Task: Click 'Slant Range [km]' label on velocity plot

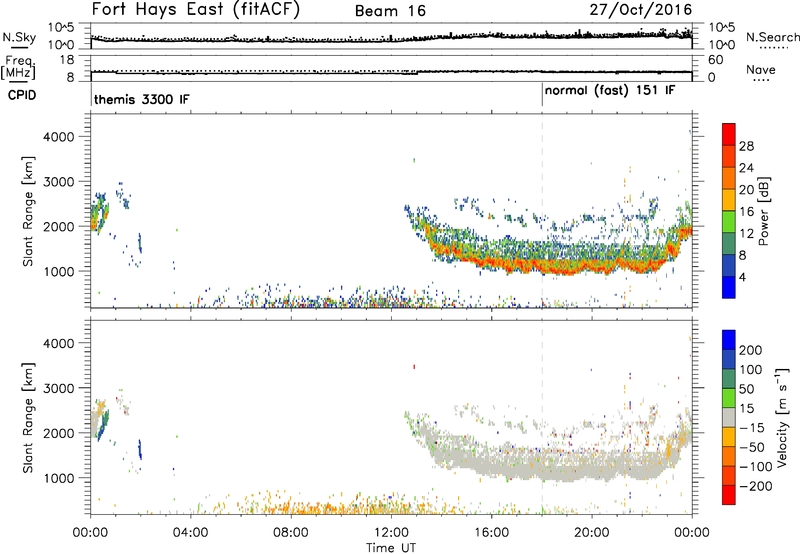Action: (28, 418)
